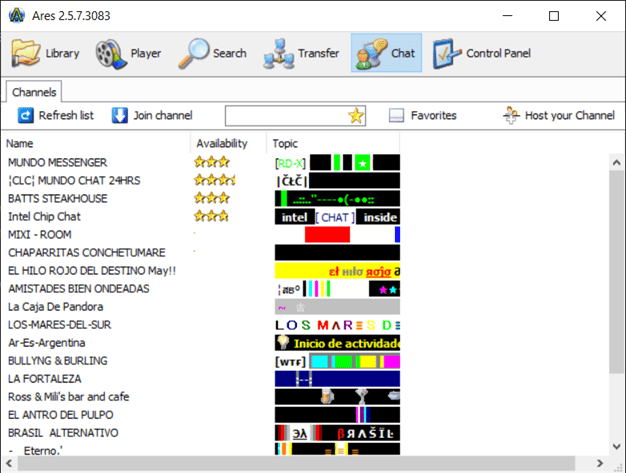Click the availability stars of Intel Chip Chat
The image size is (626, 473).
point(212,216)
